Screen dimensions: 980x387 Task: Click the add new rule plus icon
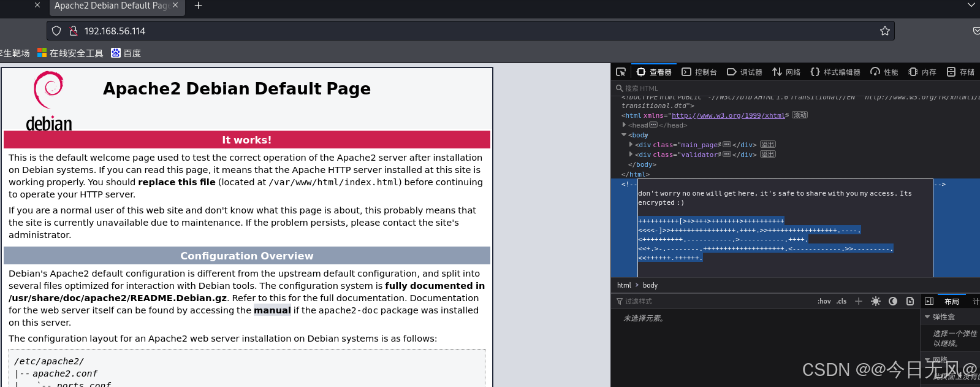pyautogui.click(x=859, y=301)
